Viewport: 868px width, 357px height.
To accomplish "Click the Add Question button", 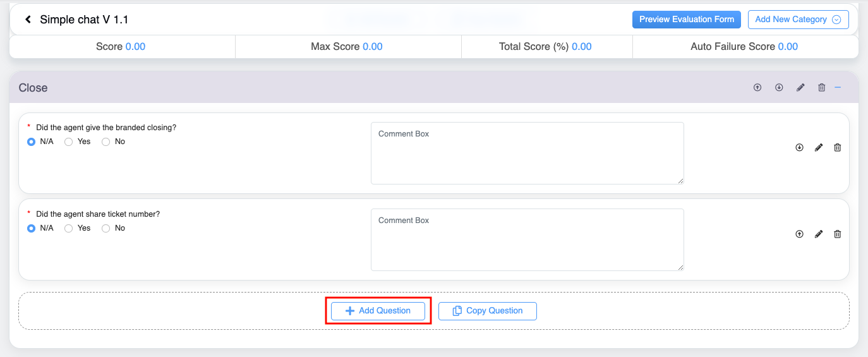I will (378, 311).
